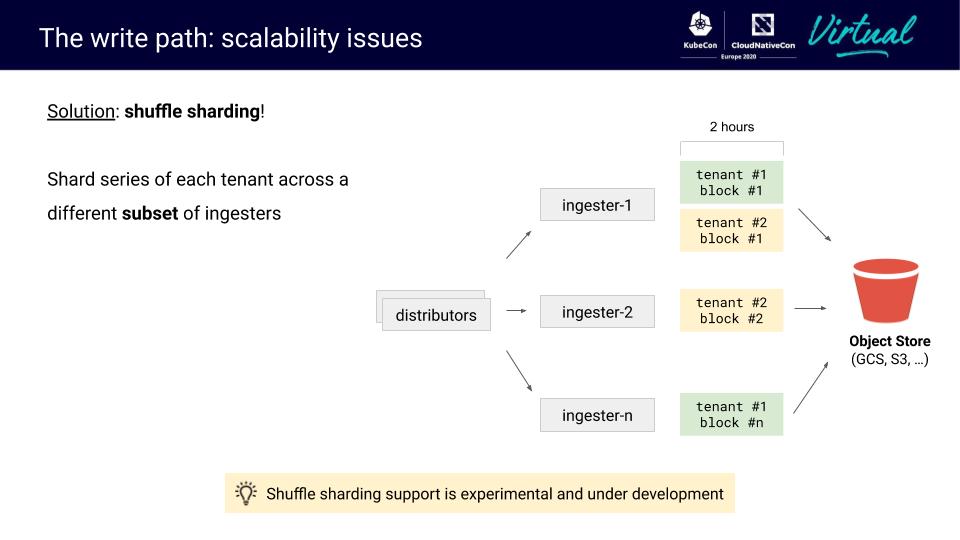Click the CloudNativeCon logo icon
This screenshot has width=960, height=540.
tap(763, 27)
